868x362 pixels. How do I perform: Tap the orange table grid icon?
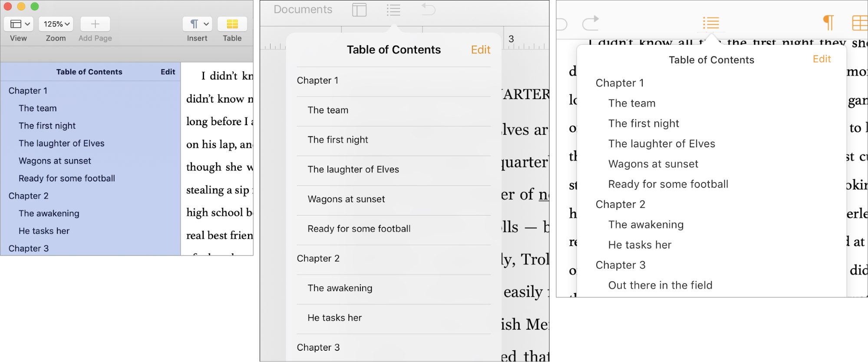click(x=860, y=23)
